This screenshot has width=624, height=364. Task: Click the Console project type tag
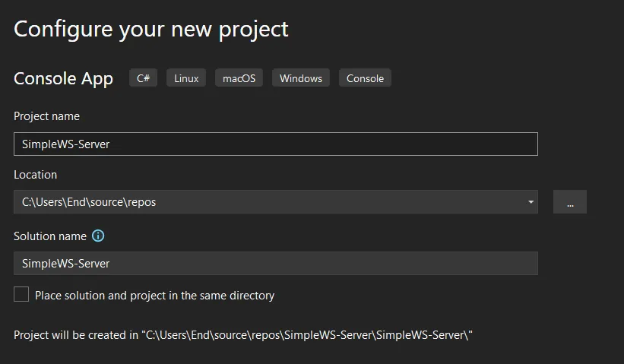point(365,78)
